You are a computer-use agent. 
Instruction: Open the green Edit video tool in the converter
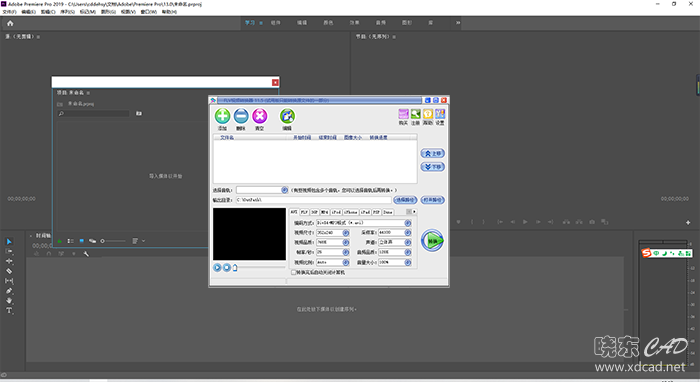click(287, 116)
